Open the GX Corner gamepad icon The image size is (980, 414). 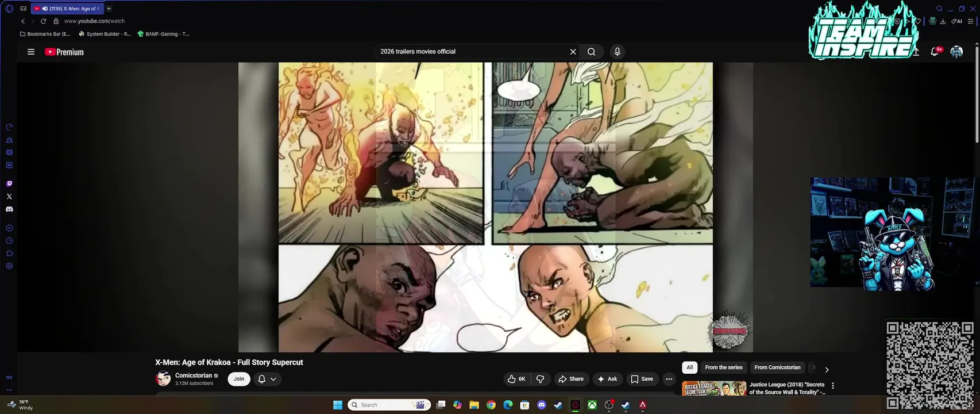coord(23,9)
